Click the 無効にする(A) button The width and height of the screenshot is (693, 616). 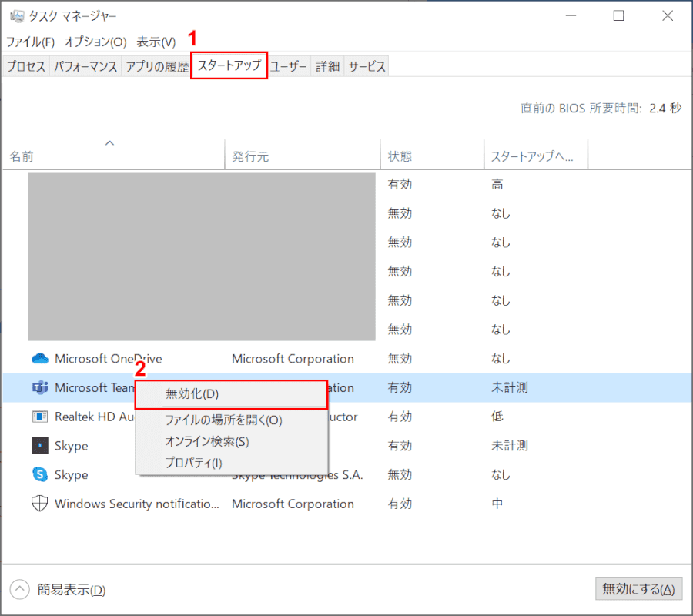point(638,589)
